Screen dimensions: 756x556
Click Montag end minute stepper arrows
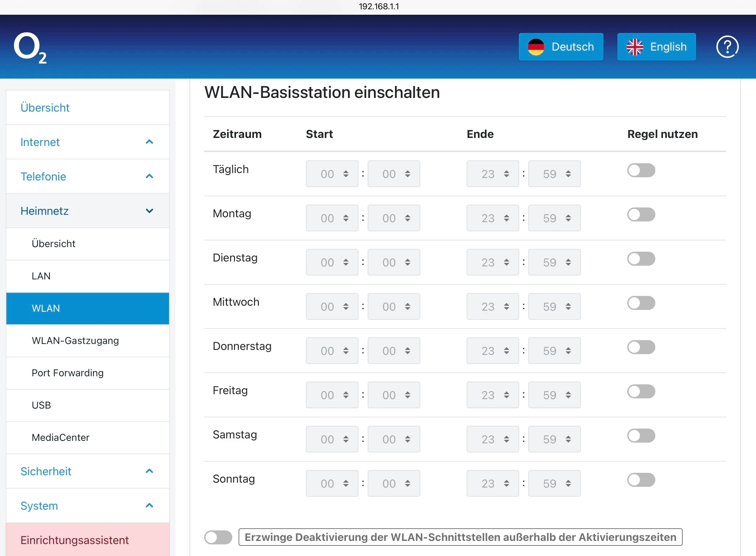(568, 218)
